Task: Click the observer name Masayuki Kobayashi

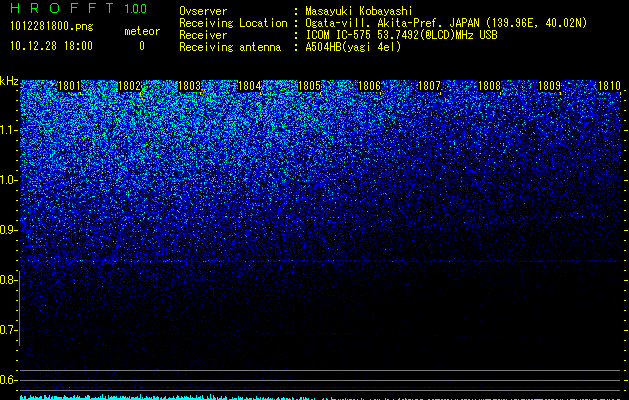Action: click(359, 11)
